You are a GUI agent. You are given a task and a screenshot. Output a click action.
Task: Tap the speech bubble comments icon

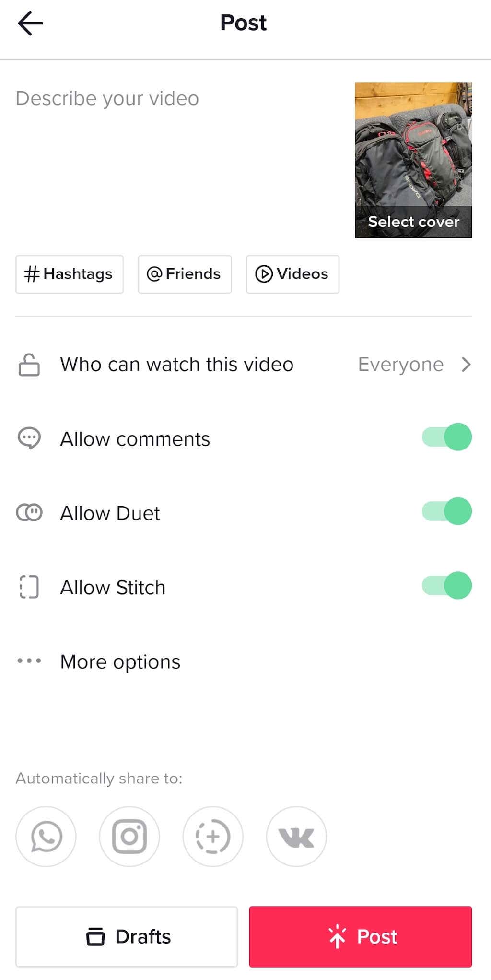29,438
